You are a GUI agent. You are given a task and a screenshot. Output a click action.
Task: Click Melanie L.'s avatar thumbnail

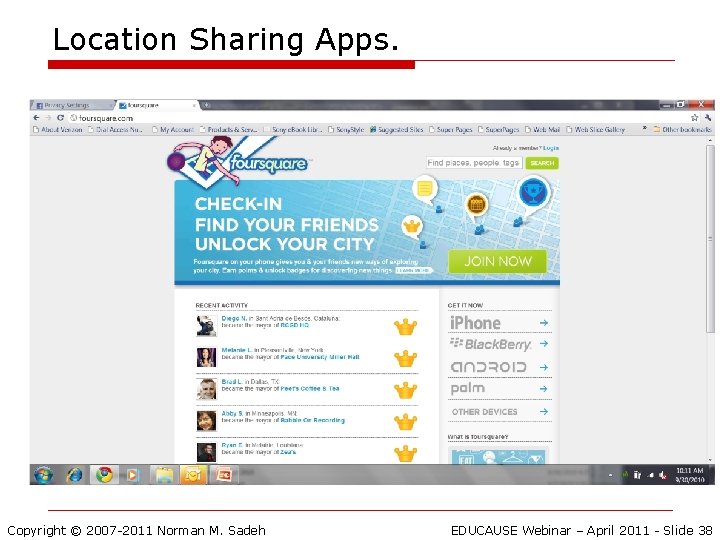point(206,357)
